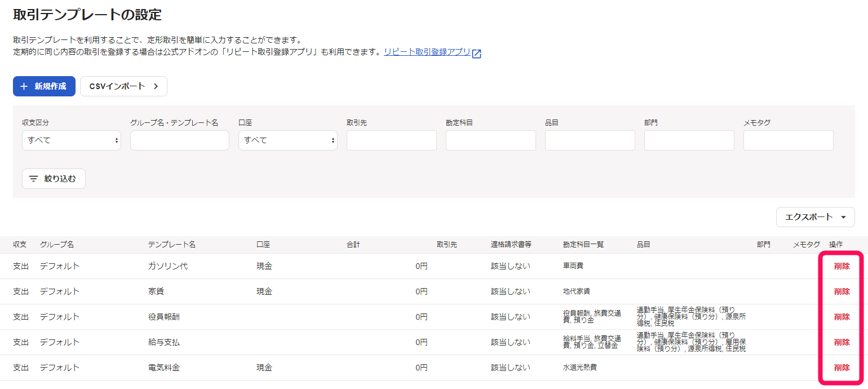Screen dimensions: 868x389
Task: Open the 口座 filter dropdown
Action: pyautogui.click(x=288, y=140)
